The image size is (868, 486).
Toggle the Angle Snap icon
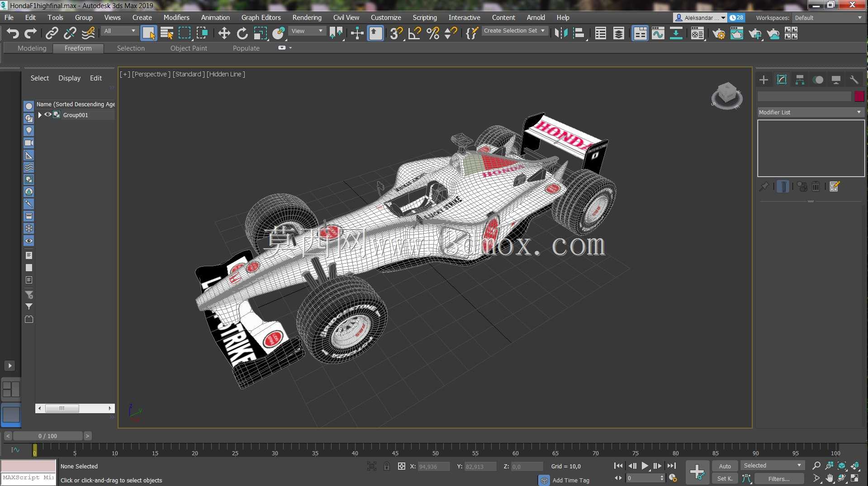click(414, 33)
